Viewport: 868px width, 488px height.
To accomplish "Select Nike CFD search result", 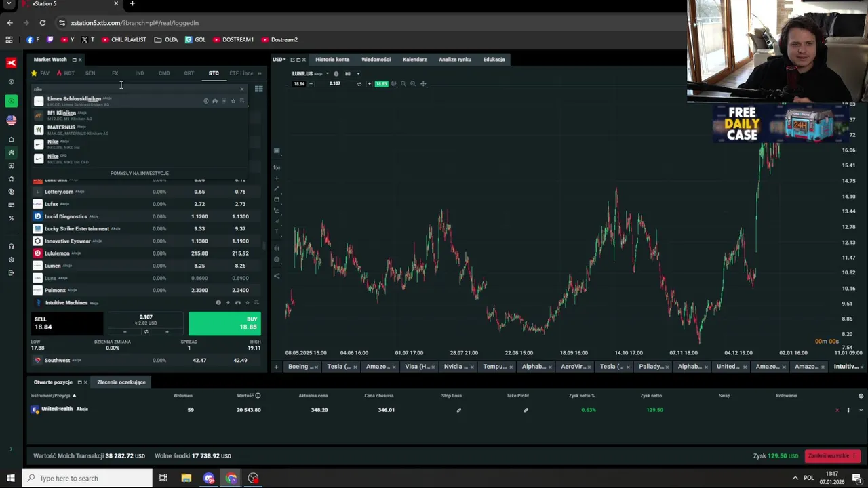I will (139, 158).
